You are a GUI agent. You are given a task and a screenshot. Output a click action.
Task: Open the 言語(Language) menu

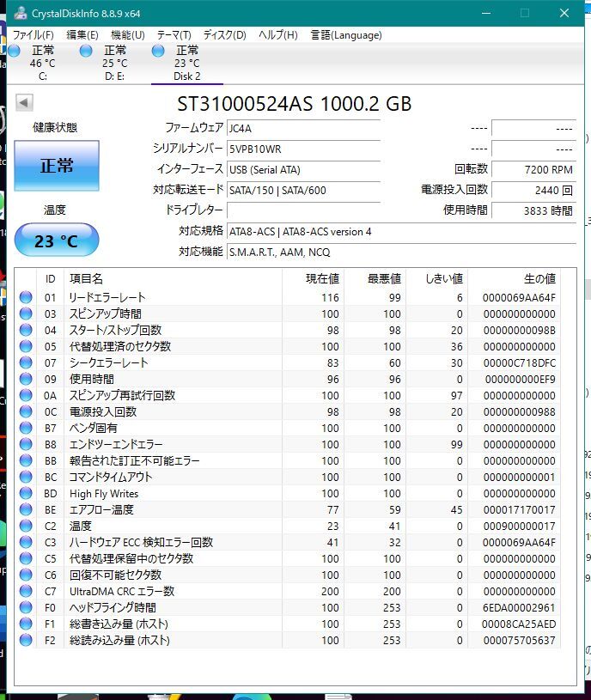coord(346,35)
